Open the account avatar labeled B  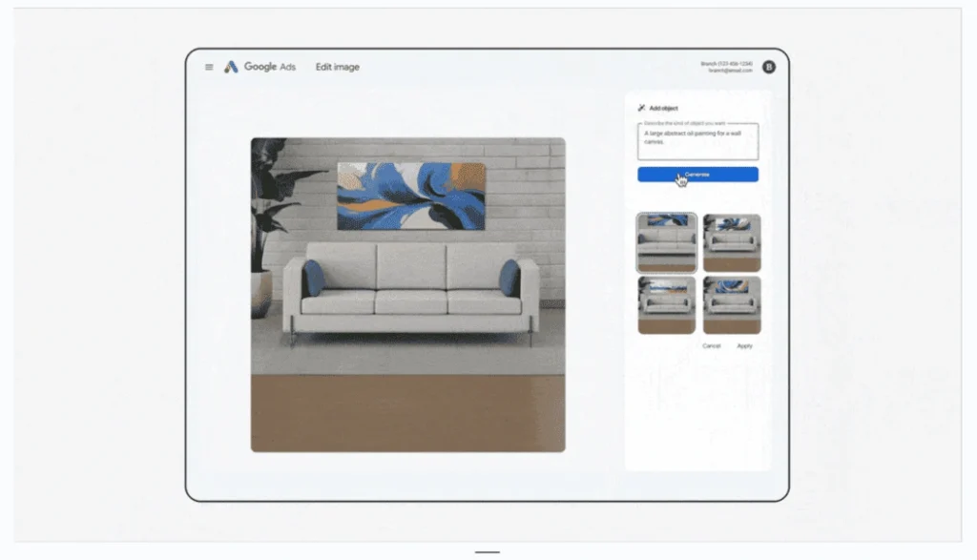click(x=769, y=67)
